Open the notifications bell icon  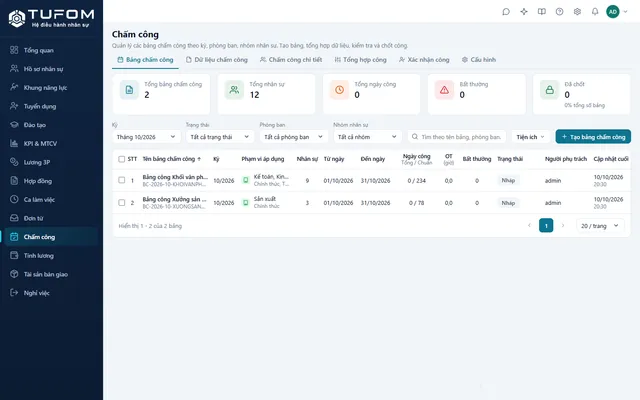click(595, 12)
